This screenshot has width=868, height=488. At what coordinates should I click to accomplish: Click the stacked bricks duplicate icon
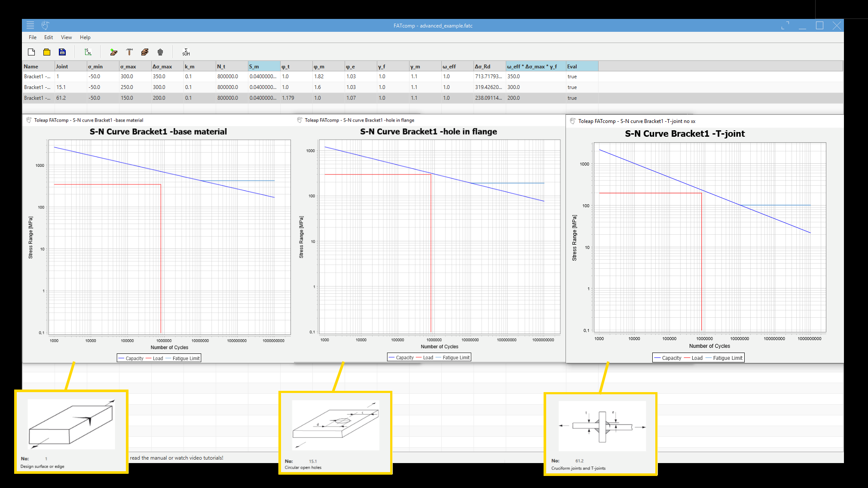pyautogui.click(x=145, y=52)
